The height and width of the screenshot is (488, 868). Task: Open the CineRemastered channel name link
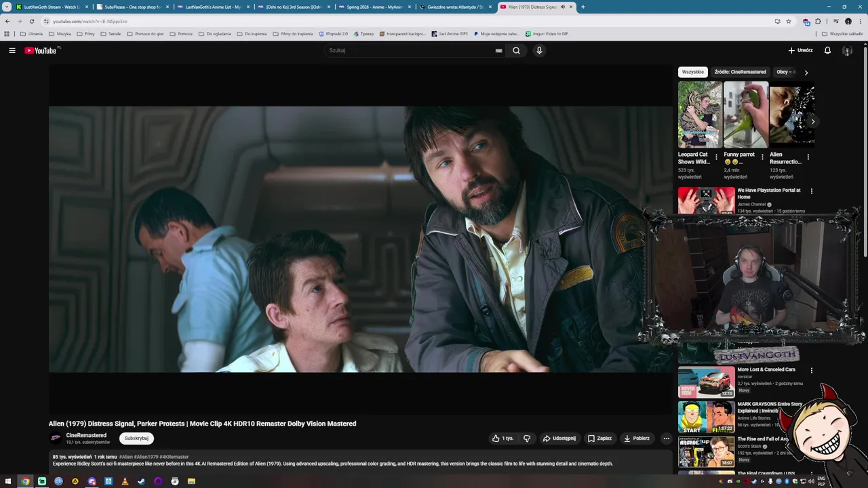86,435
